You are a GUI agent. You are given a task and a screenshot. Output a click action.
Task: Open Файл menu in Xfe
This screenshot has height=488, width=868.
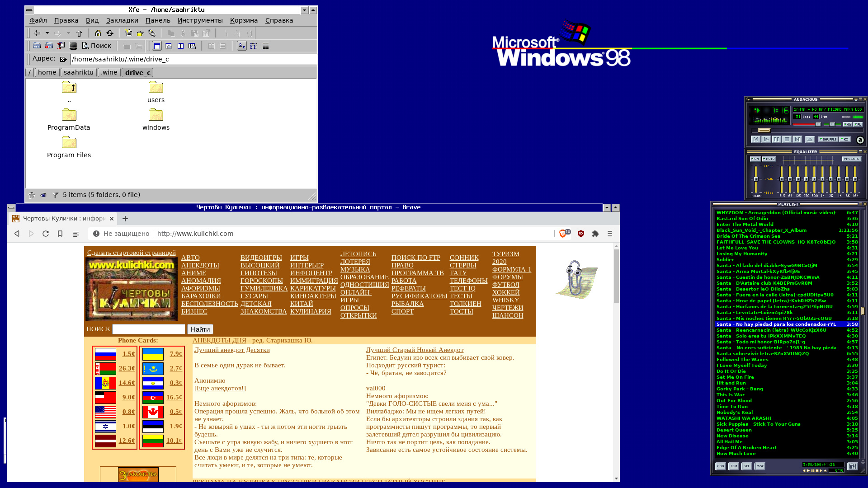[38, 20]
